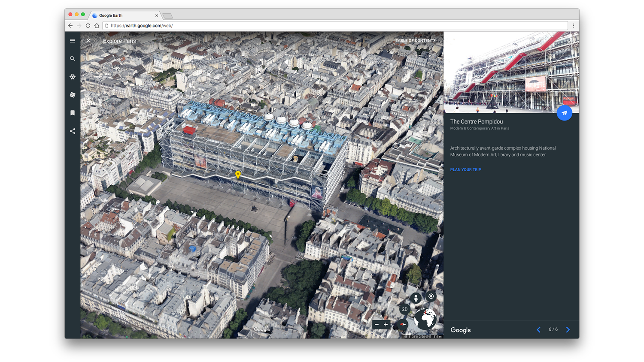Go to the next tour stop
This screenshot has height=362, width=644.
568,329
